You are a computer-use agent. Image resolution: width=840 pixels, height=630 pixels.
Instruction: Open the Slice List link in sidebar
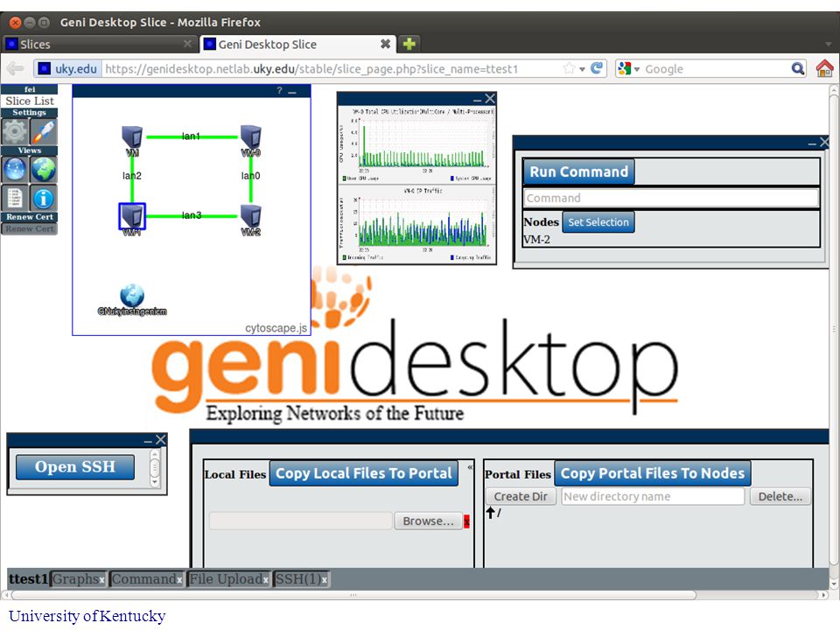30,101
